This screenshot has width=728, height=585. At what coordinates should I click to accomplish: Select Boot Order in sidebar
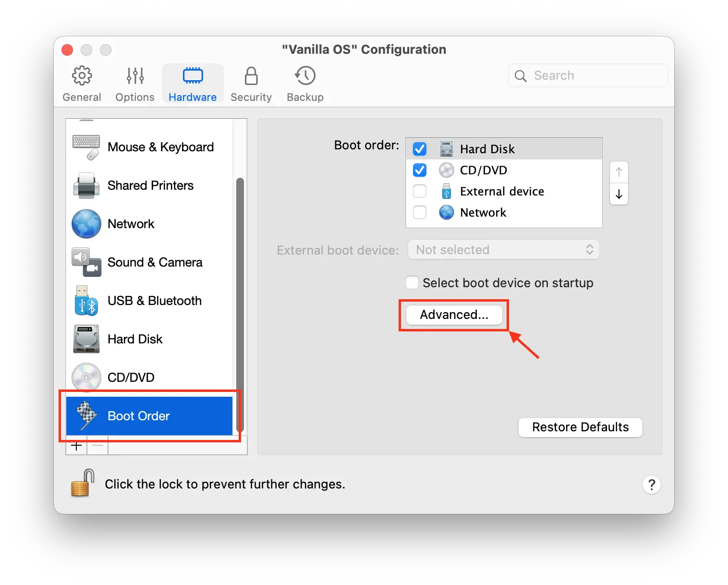click(x=149, y=416)
